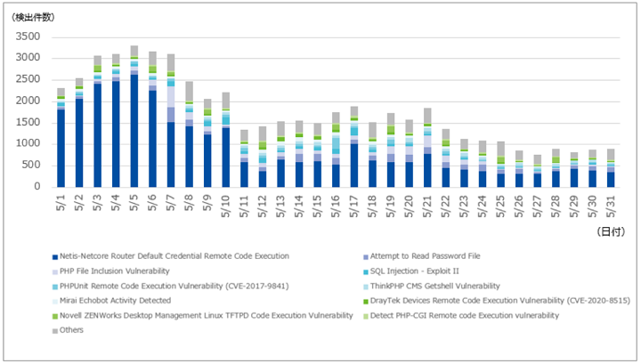The height and width of the screenshot is (364, 641).
Task: Click the dark blue bar for 5/1
Action: pyautogui.click(x=61, y=149)
